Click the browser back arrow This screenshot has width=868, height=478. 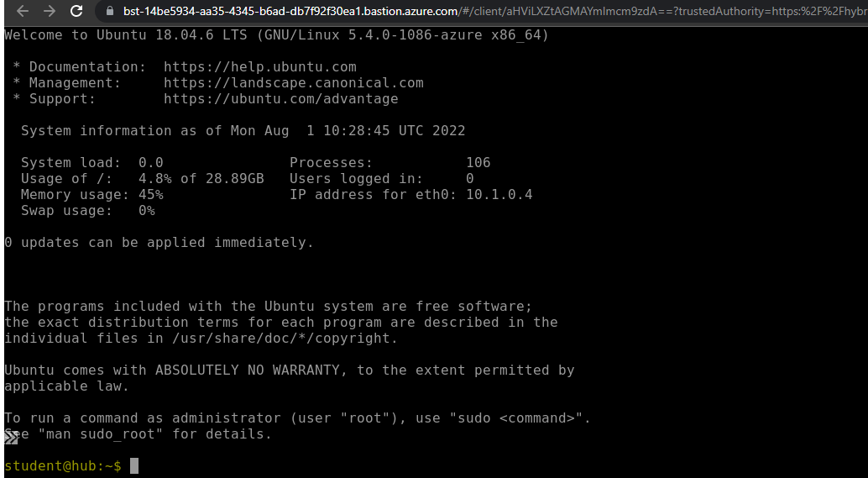tap(22, 12)
